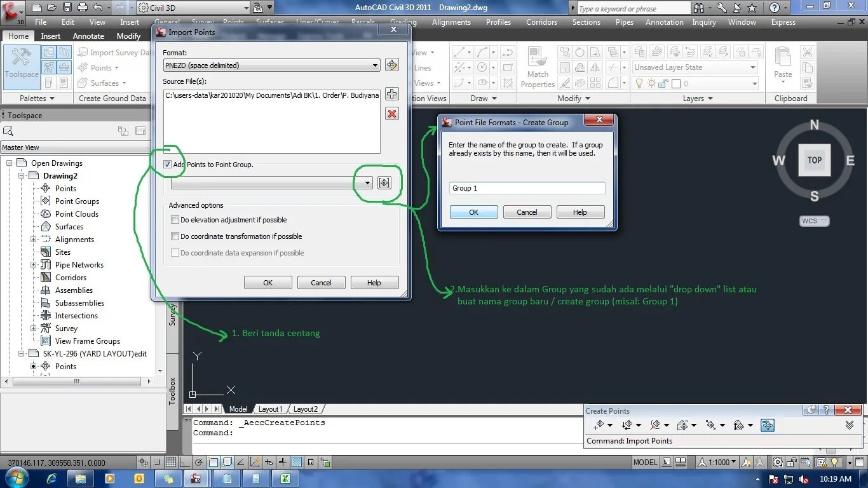The width and height of the screenshot is (868, 488).
Task: Expand the Alignments tree node
Action: point(33,240)
